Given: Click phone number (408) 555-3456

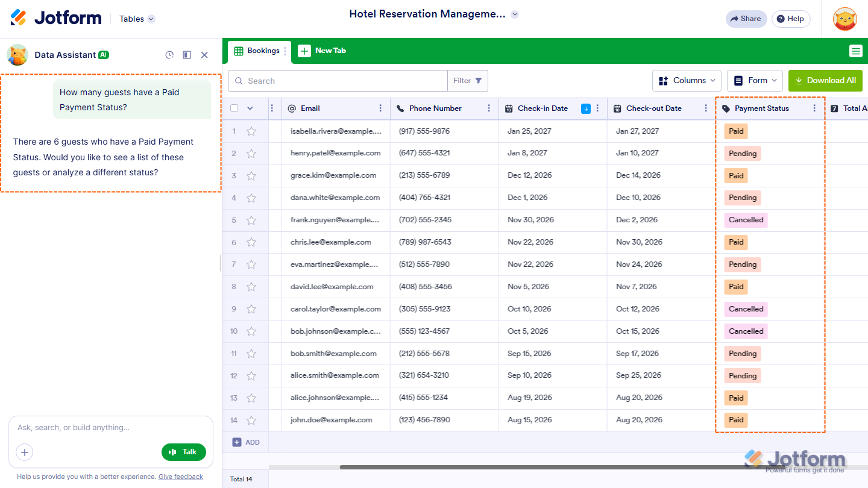Looking at the screenshot, I should [426, 287].
